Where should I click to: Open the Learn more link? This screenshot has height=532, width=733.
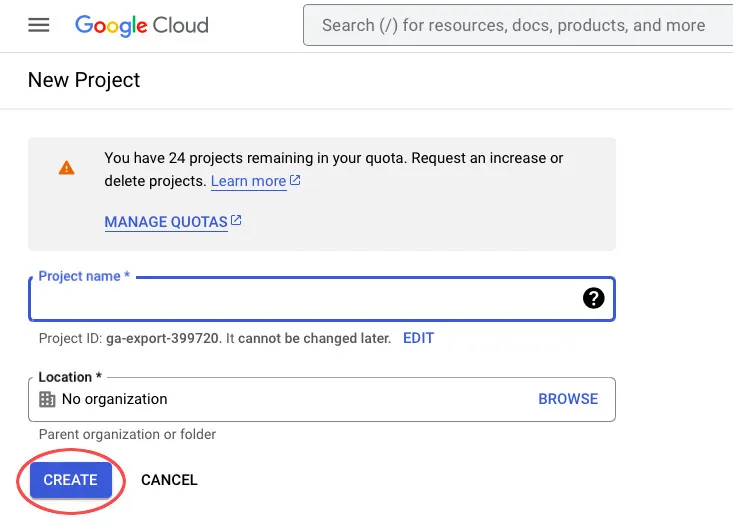248,181
